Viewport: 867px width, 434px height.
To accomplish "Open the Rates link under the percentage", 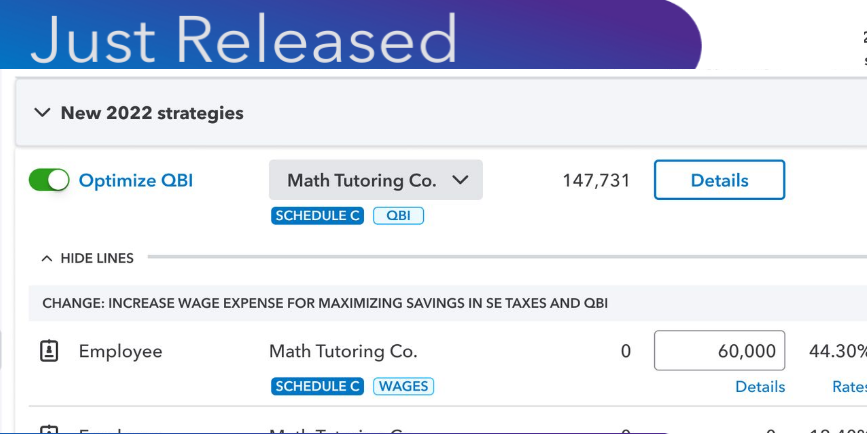I will pos(849,387).
